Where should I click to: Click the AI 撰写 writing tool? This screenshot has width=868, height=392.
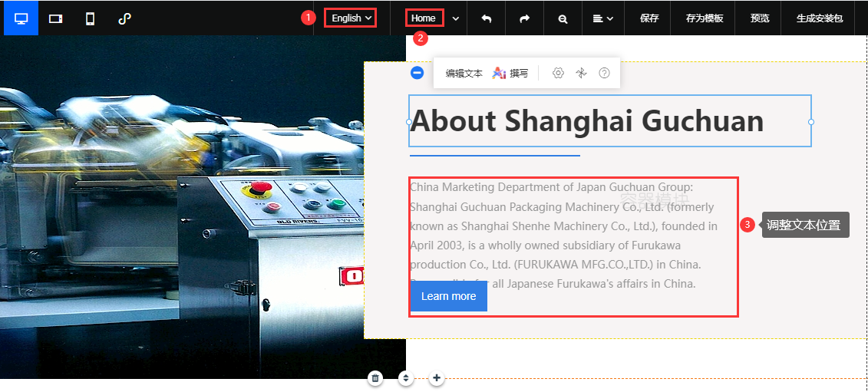click(510, 73)
